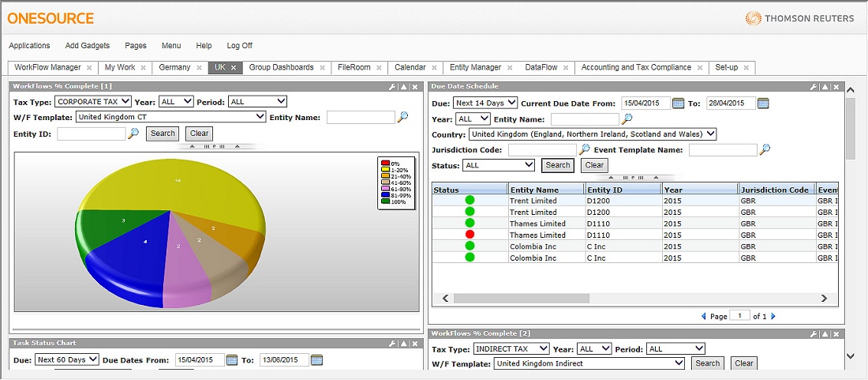
Task: Switch to the Entity Manager tab
Action: (x=475, y=67)
